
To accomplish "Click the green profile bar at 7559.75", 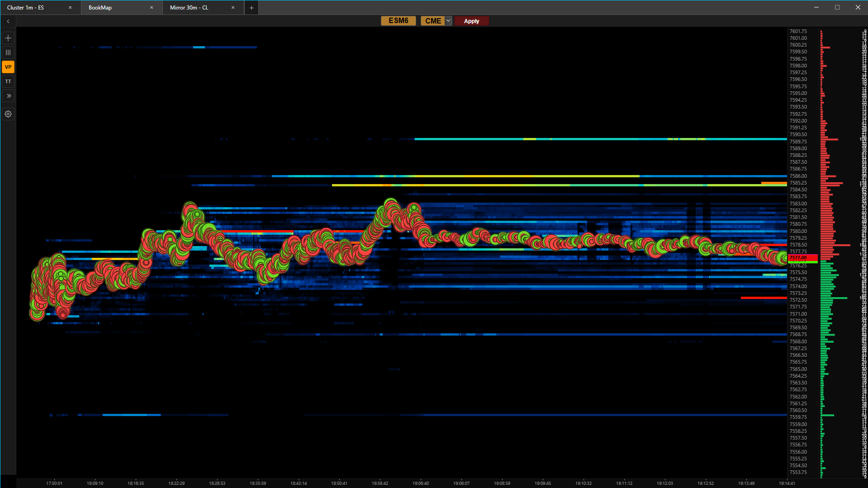I will point(828,415).
